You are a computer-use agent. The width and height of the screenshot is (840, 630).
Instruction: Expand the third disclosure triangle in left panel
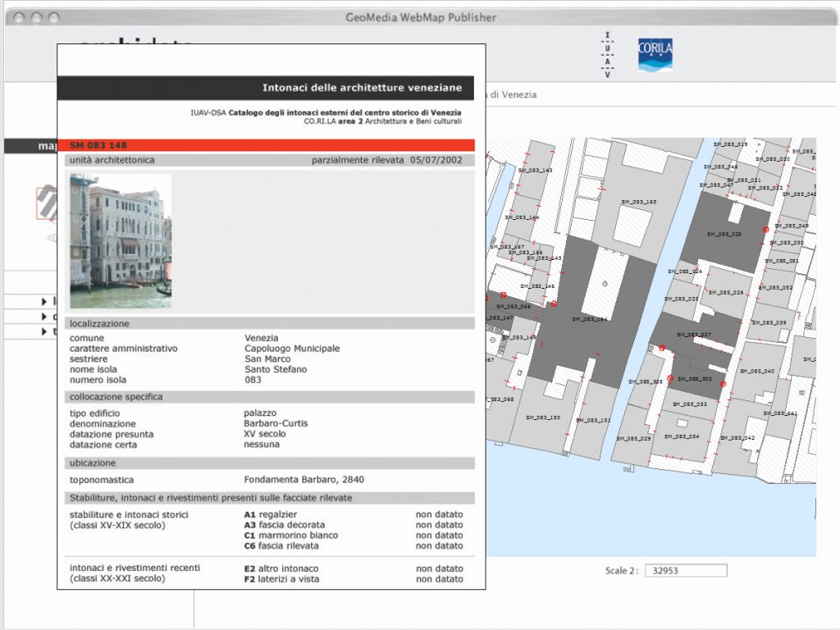[44, 331]
